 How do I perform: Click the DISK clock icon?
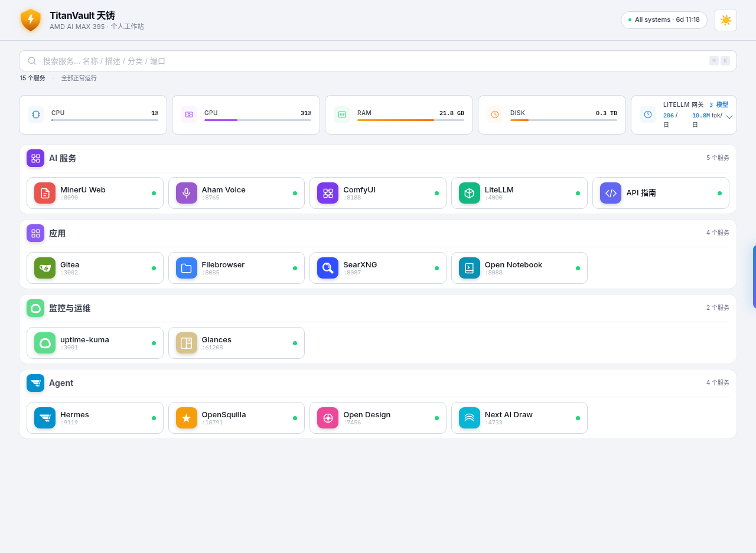[x=495, y=114]
